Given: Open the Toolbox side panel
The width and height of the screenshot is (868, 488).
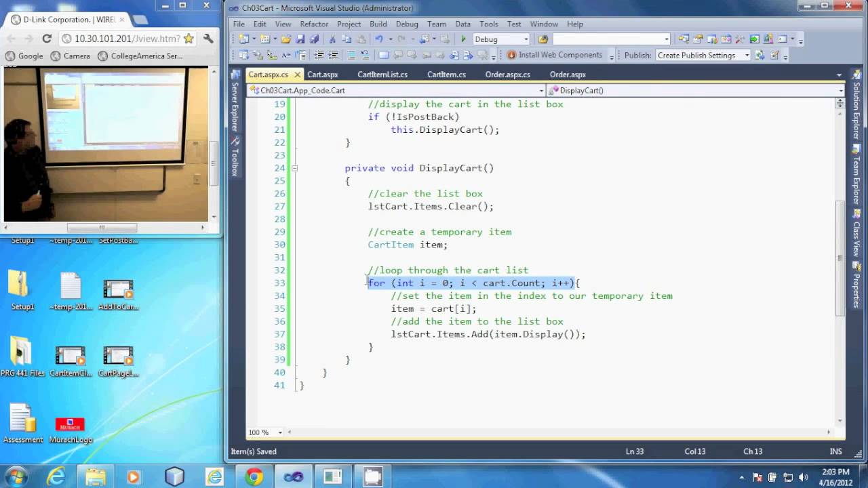Looking at the screenshot, I should coord(235,158).
